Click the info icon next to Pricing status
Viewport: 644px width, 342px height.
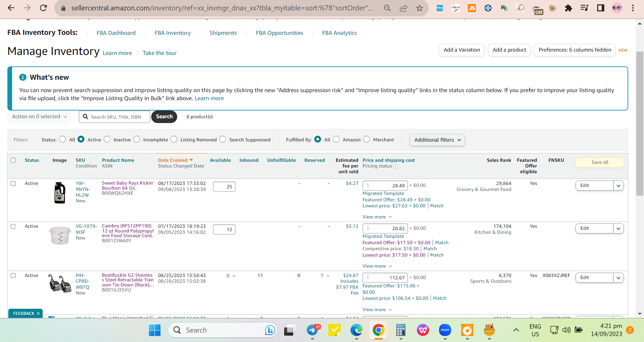395,166
